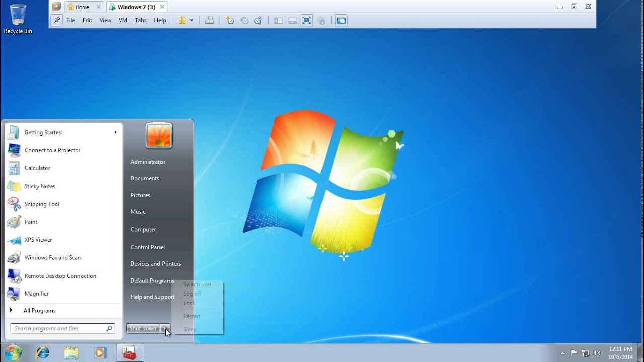Open Devices and Printers
The width and height of the screenshot is (644, 362).
coord(155,264)
